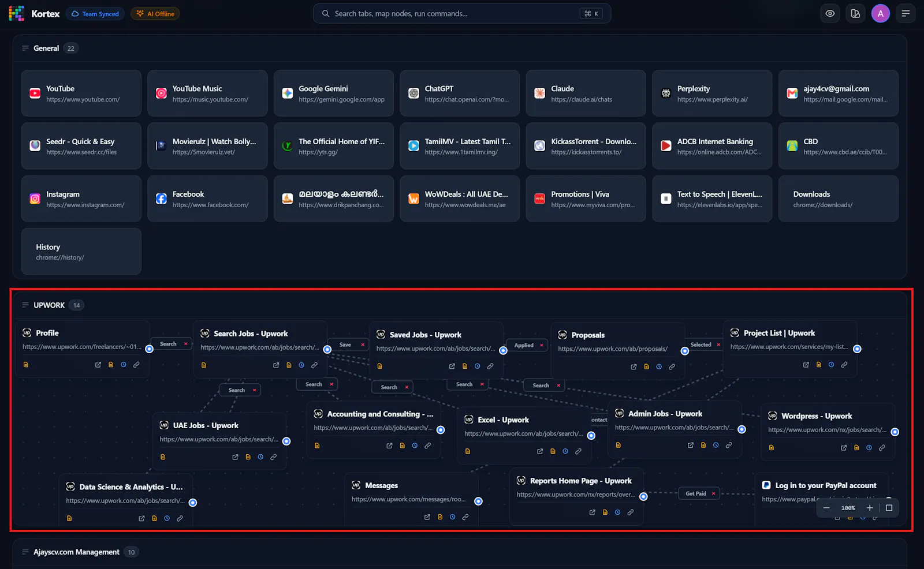The image size is (924, 569).
Task: Click the clock icon on Excel node
Action: click(x=565, y=451)
